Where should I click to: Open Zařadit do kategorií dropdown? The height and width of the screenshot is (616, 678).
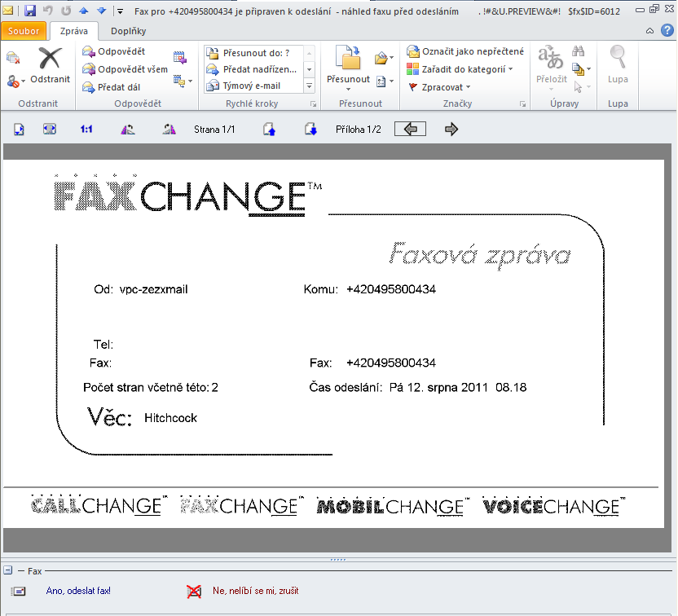pos(460,69)
